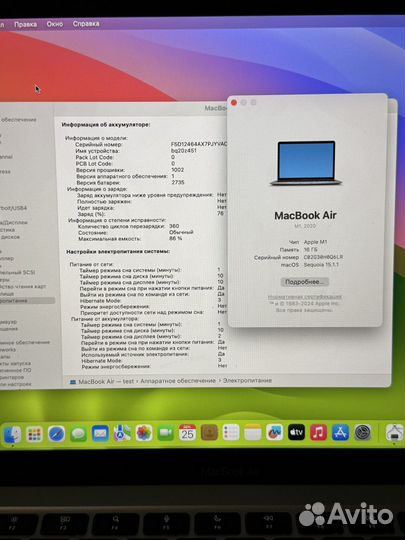Image resolution: width=405 pixels, height=540 pixels.
Task: Click the Чип Apple M1 line
Action: coord(308,242)
